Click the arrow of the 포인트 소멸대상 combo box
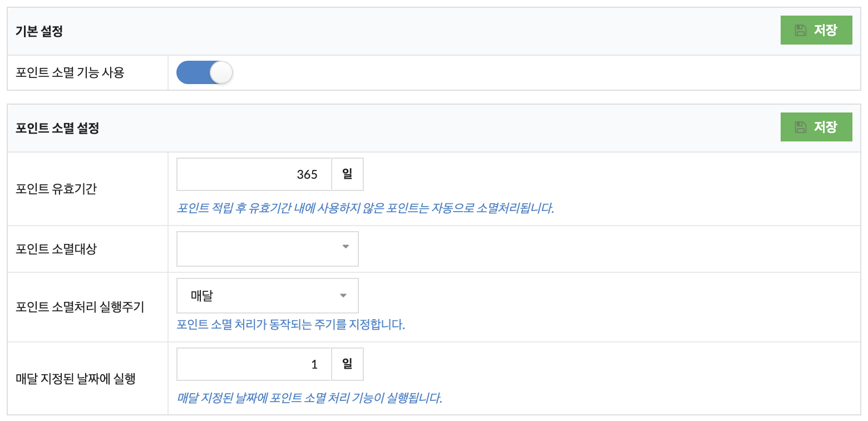Viewport: 868px width, 421px height. point(346,247)
